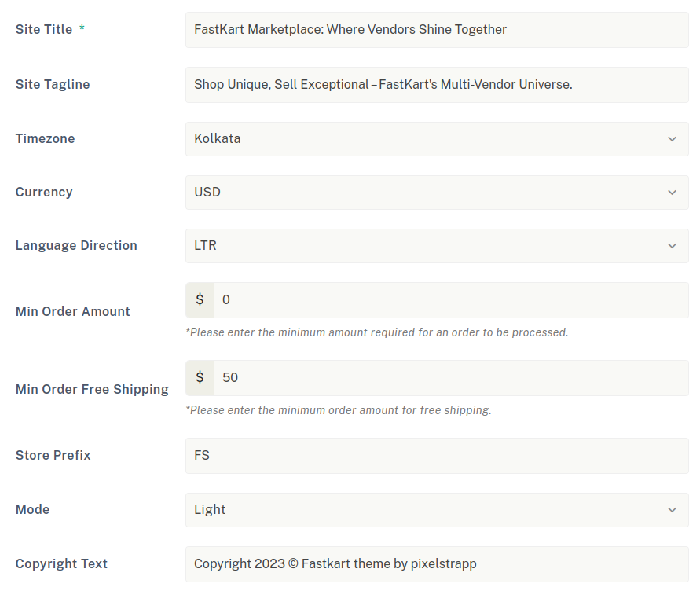Click the Min Order Free Shipping input
Viewport: 700px width, 602px height.
[x=451, y=378]
